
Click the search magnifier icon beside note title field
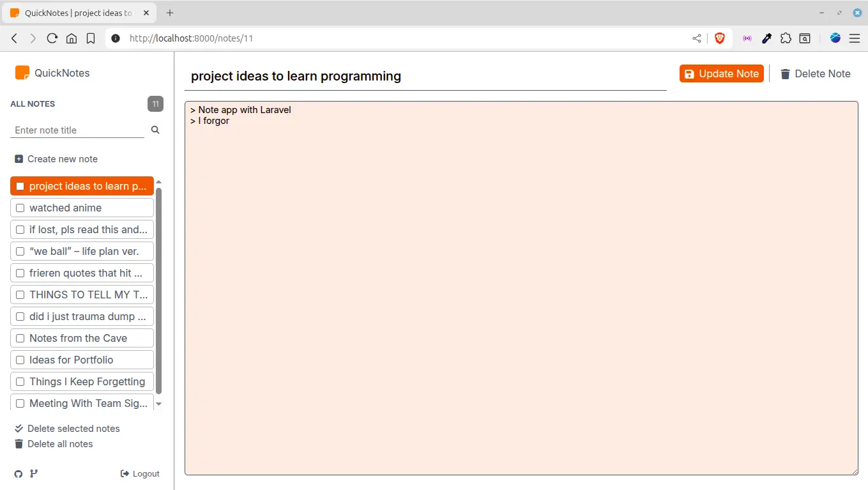tap(155, 130)
